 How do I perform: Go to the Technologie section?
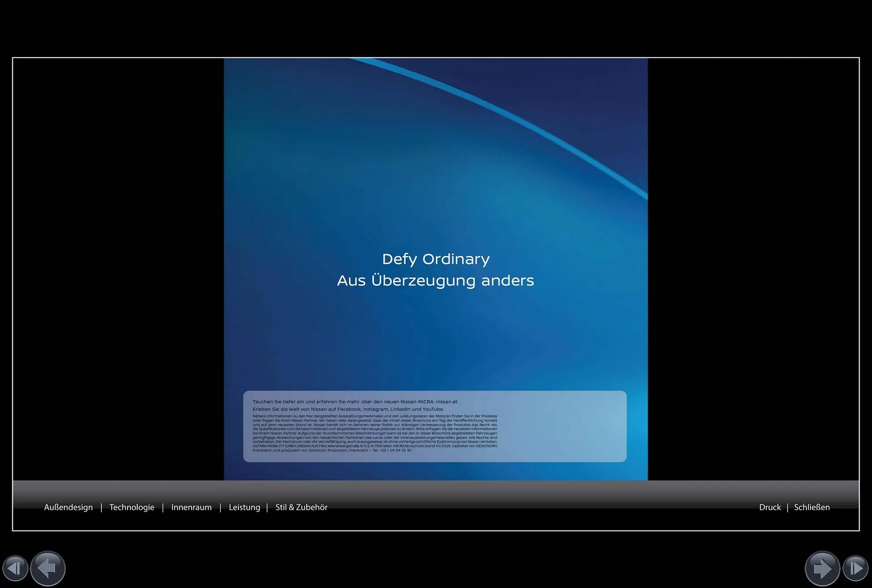pyautogui.click(x=132, y=507)
